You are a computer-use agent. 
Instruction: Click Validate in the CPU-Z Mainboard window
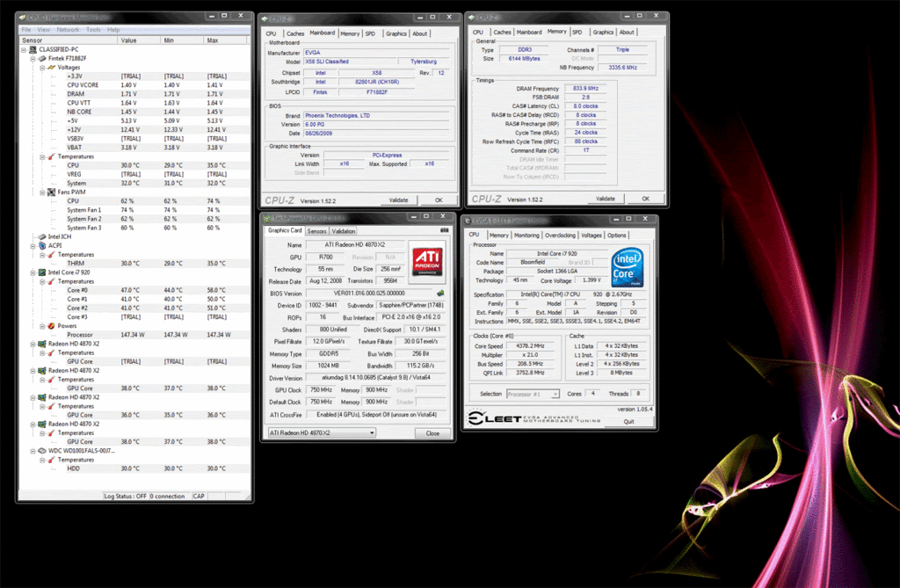pyautogui.click(x=398, y=200)
